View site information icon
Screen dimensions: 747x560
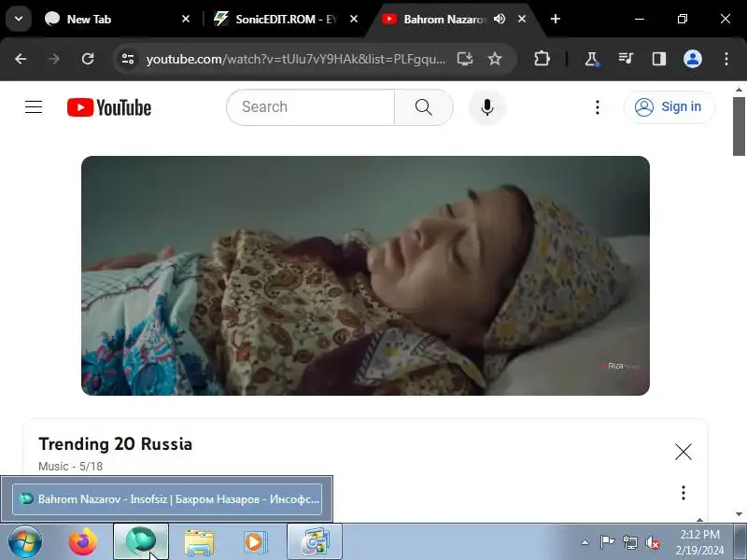click(128, 59)
